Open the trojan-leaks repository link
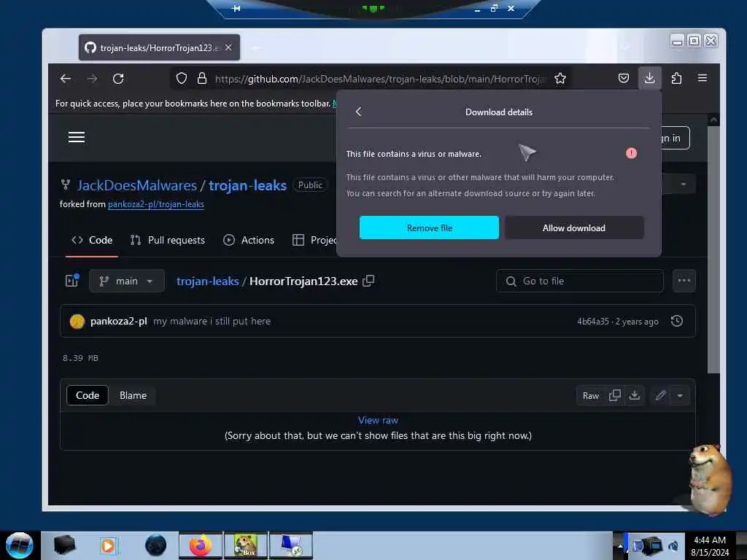Viewport: 747px width, 560px height. pyautogui.click(x=248, y=185)
